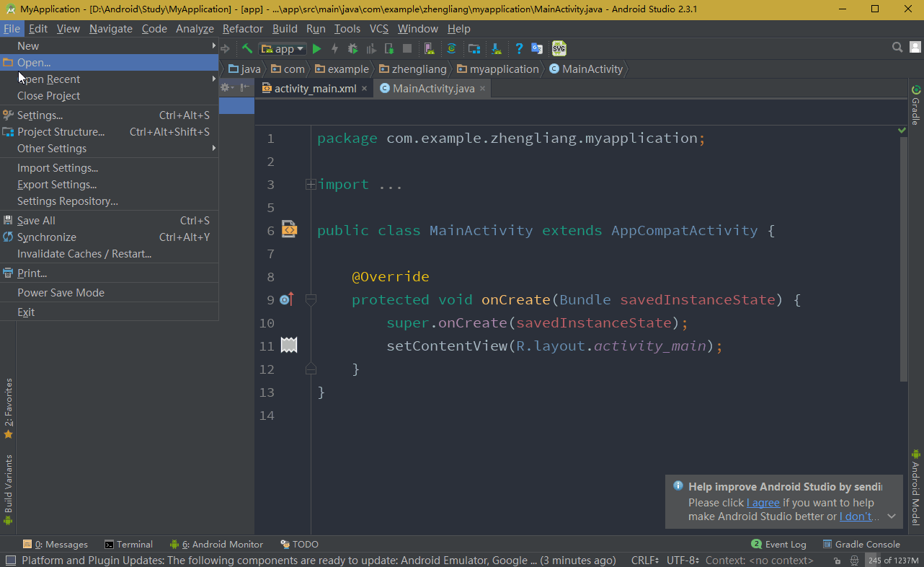Open the UTF-8 encoding dropdown

point(683,561)
